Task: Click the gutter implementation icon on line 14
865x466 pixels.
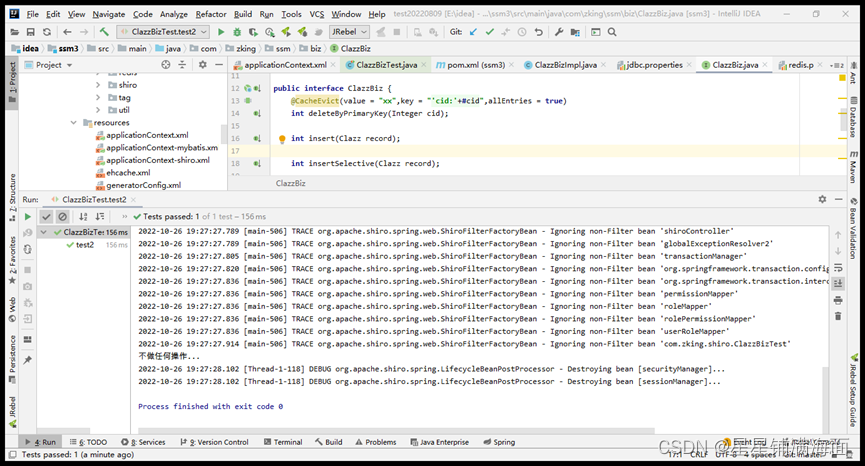Action: 257,114
